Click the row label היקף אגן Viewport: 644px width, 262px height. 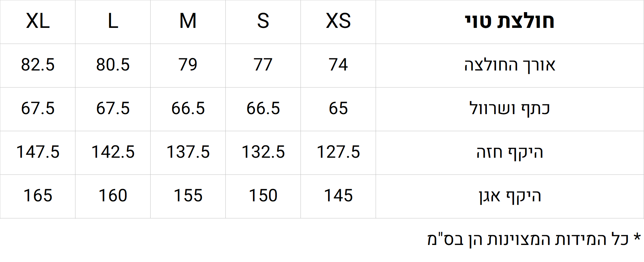(x=509, y=196)
